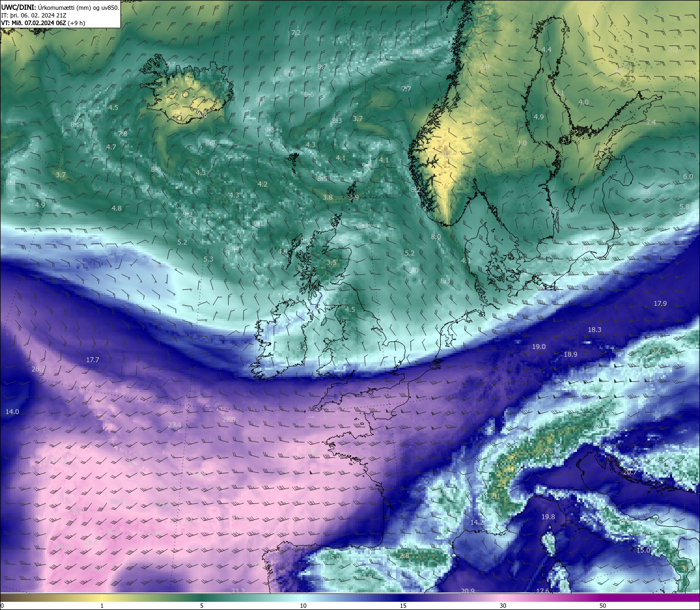Click the map value "7.8"

122,134
